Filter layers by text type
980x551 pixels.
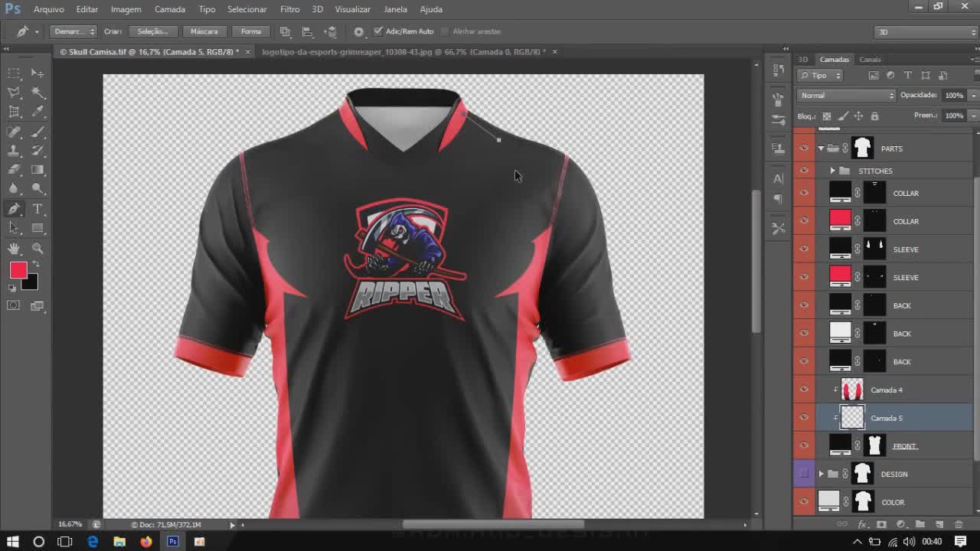[908, 75]
